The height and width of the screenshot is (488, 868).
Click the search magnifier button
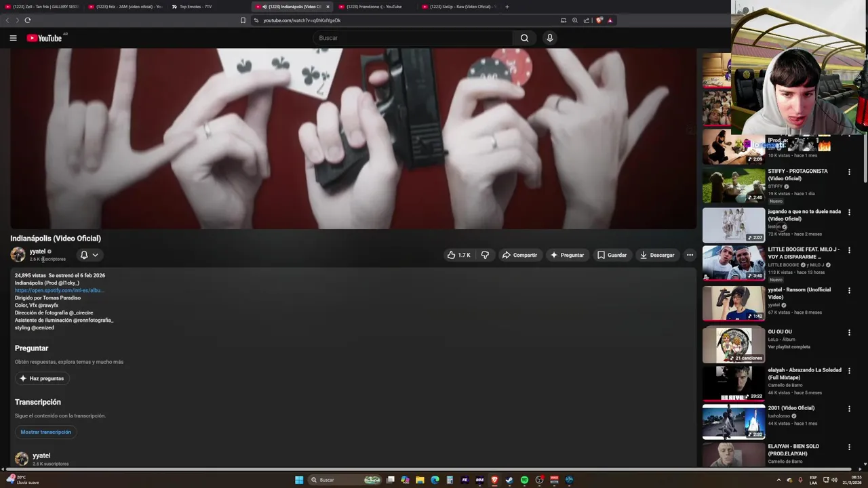524,38
